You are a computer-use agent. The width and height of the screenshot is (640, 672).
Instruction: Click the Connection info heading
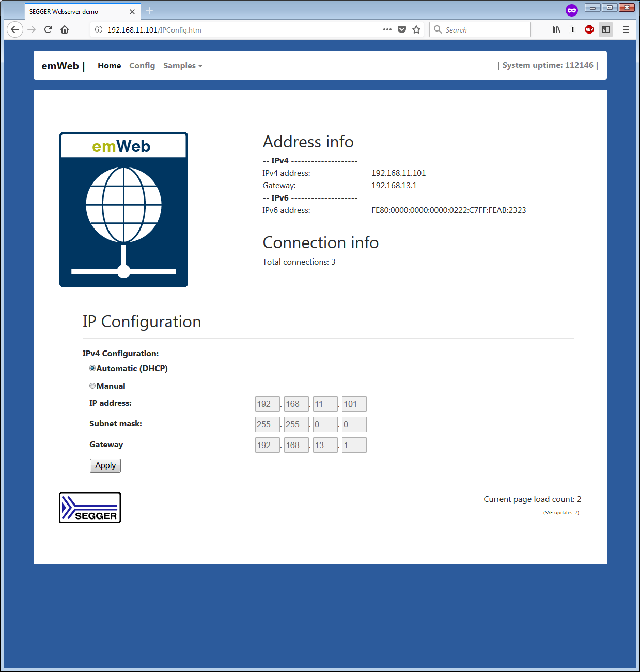[321, 242]
